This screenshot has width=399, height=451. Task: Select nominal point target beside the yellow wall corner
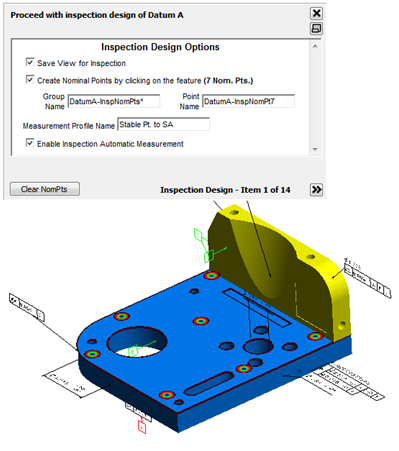click(211, 276)
